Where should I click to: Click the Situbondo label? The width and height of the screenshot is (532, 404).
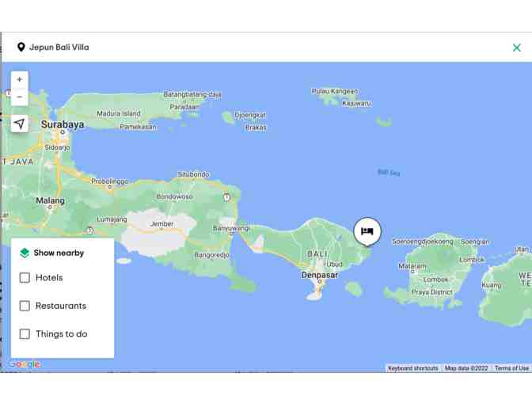(x=193, y=174)
